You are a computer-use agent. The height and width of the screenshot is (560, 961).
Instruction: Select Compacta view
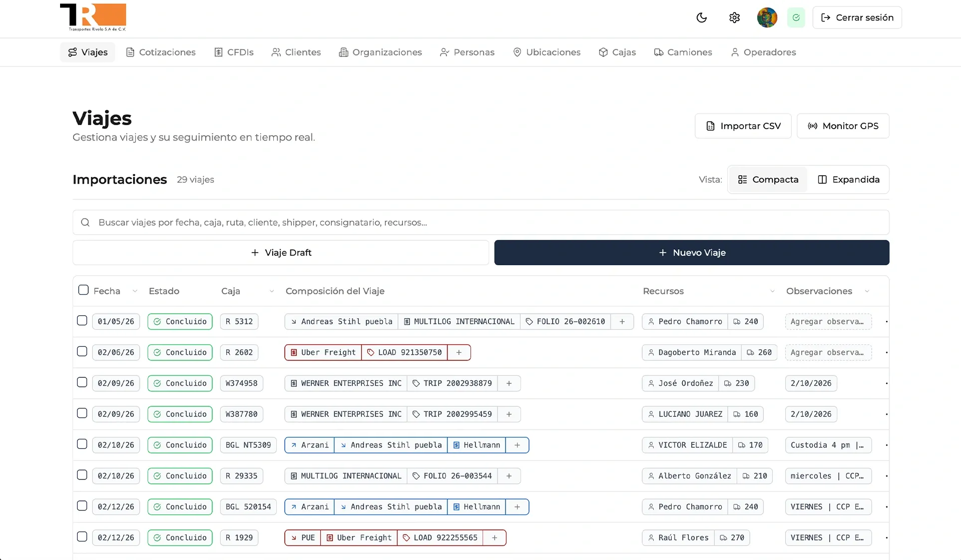click(x=768, y=180)
